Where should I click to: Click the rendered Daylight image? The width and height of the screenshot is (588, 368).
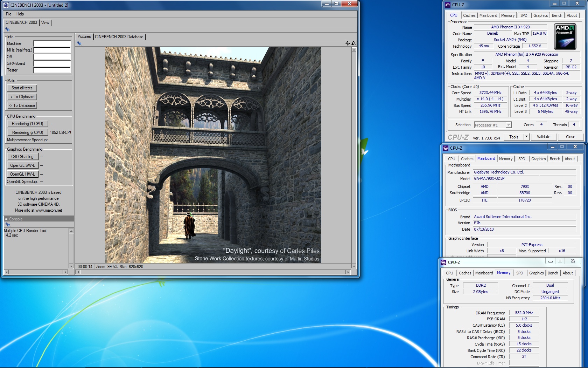[213, 155]
